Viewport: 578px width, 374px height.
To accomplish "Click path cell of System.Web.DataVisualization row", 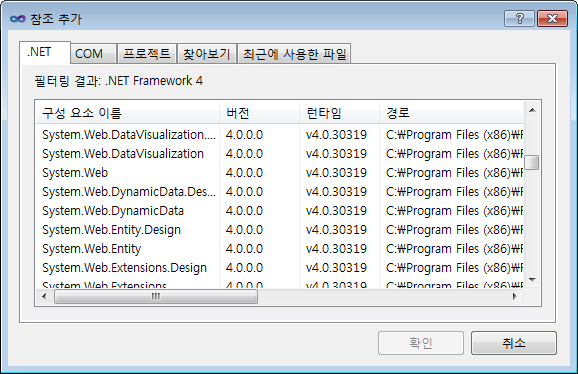I will tap(454, 154).
